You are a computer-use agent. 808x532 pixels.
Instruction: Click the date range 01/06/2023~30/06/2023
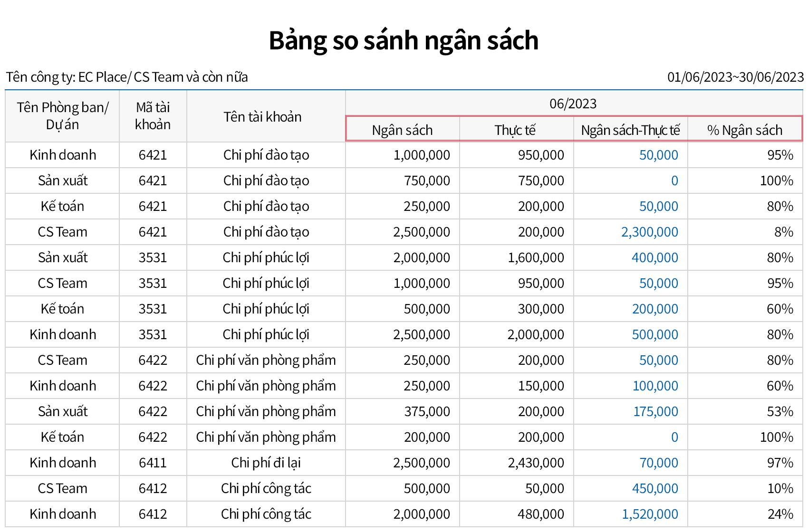735,77
